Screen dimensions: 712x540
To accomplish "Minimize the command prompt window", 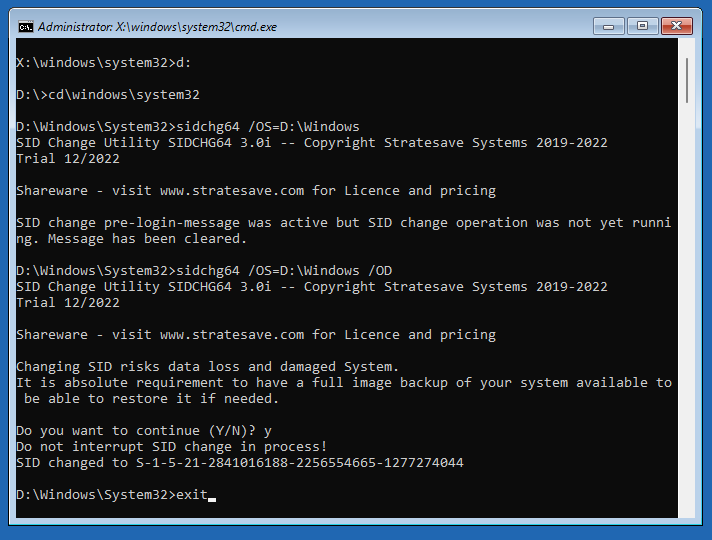I will (608, 26).
